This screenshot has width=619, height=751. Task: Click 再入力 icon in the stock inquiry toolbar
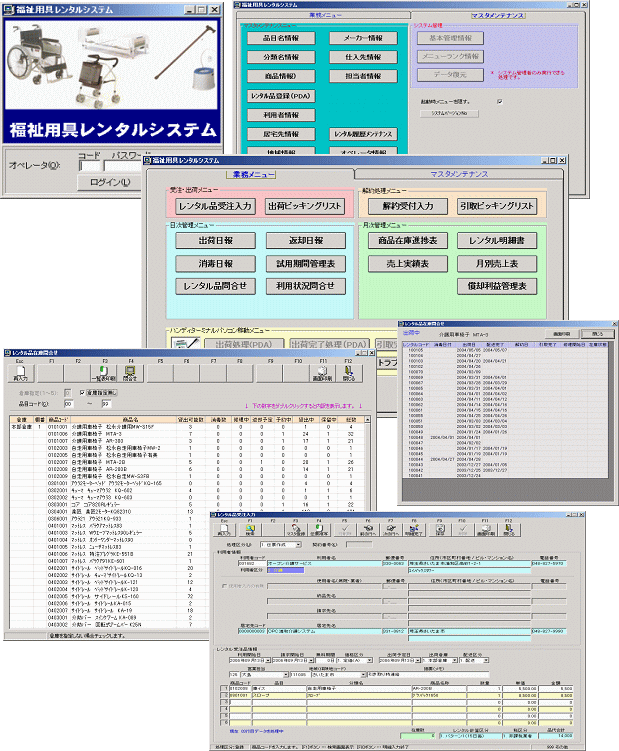click(21, 373)
